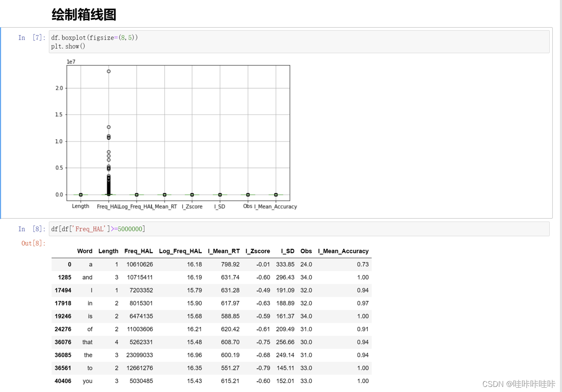
Task: Click I_SD value 145.11
Action: click(x=285, y=368)
